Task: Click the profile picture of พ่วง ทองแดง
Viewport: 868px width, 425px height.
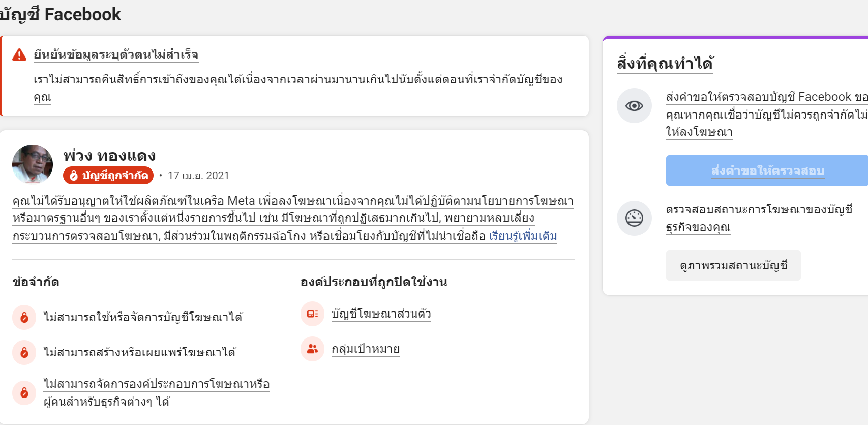Action: click(33, 164)
